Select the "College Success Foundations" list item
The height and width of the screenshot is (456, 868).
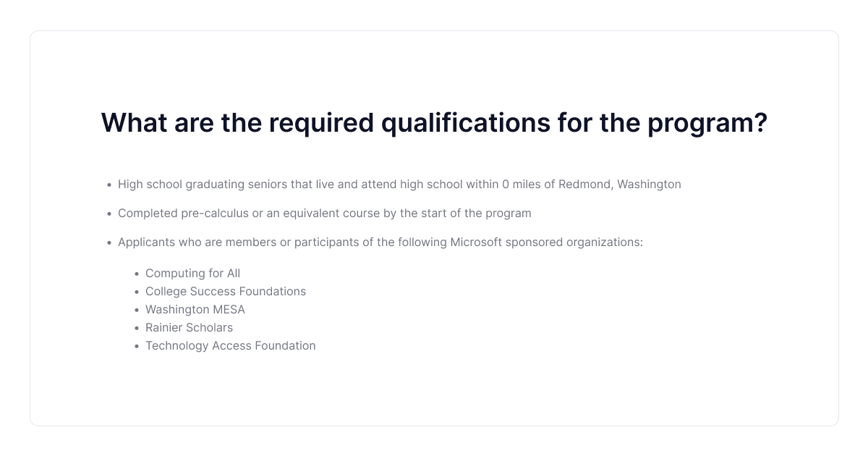pyautogui.click(x=226, y=291)
